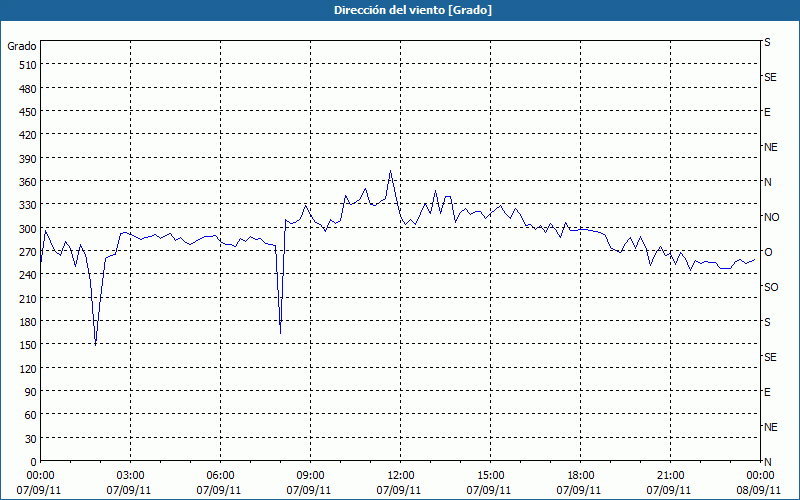
Task: Click the 180 degree axis label
Action: [x=28, y=322]
